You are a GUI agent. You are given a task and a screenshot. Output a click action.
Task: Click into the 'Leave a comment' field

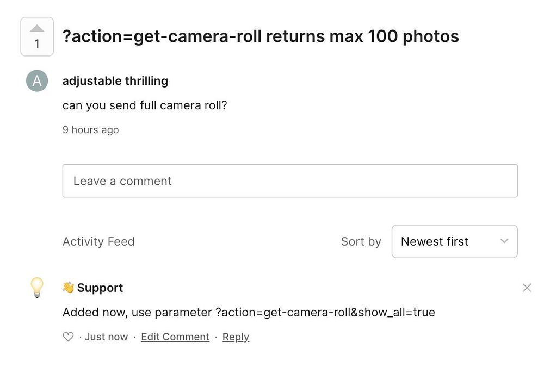click(x=289, y=181)
